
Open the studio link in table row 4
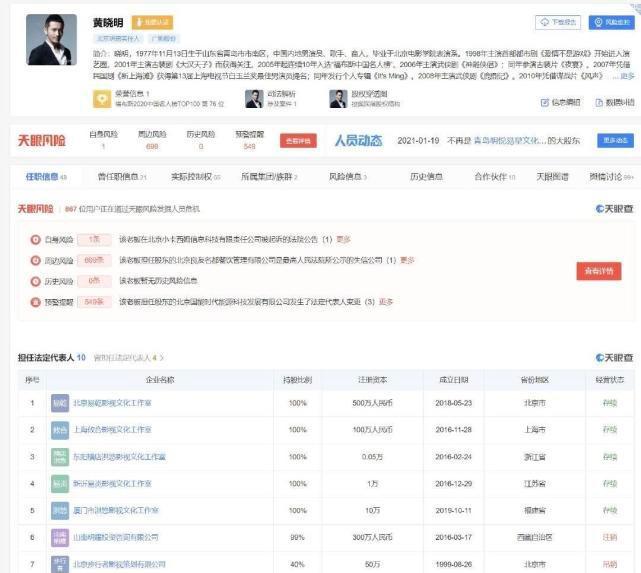click(112, 484)
